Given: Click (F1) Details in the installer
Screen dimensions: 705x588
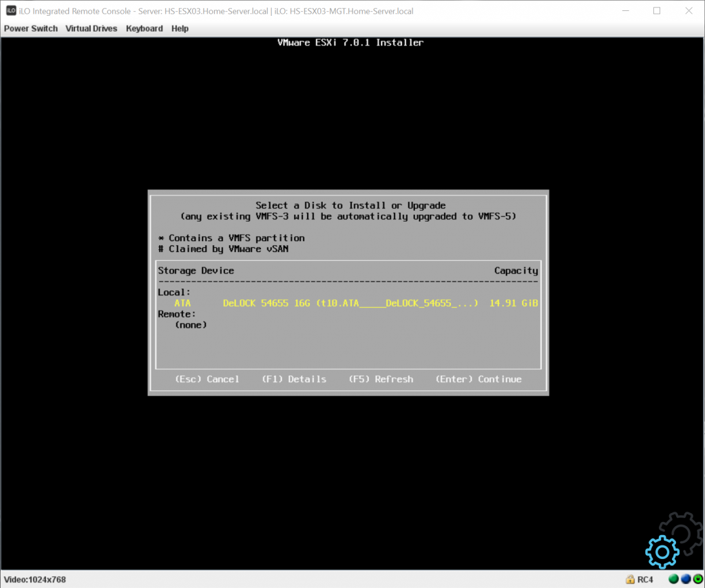Looking at the screenshot, I should click(x=294, y=379).
